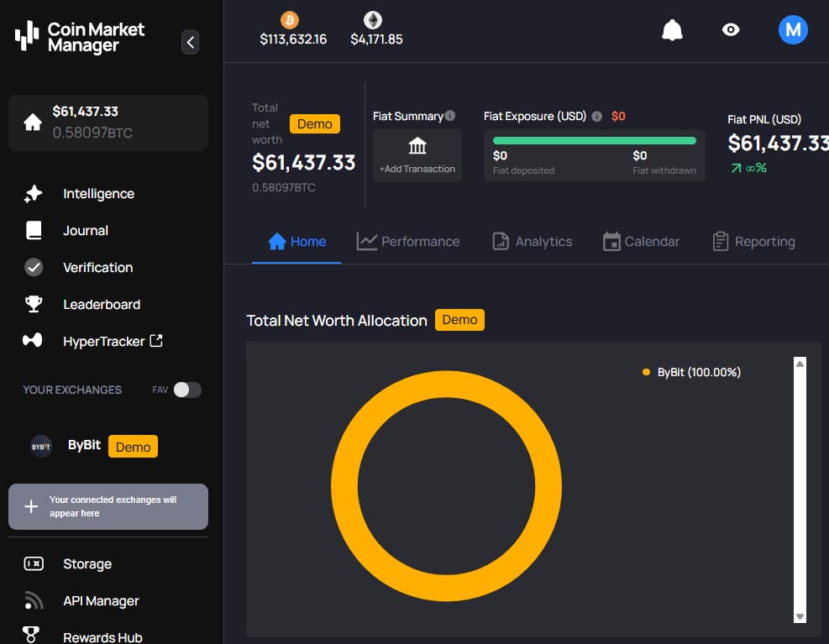Open notifications bell icon

point(672,30)
